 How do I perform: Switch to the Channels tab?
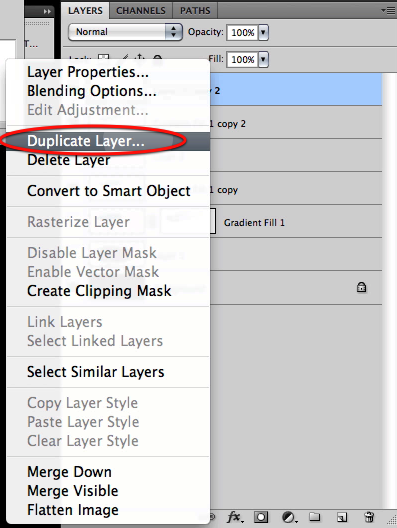(x=141, y=11)
